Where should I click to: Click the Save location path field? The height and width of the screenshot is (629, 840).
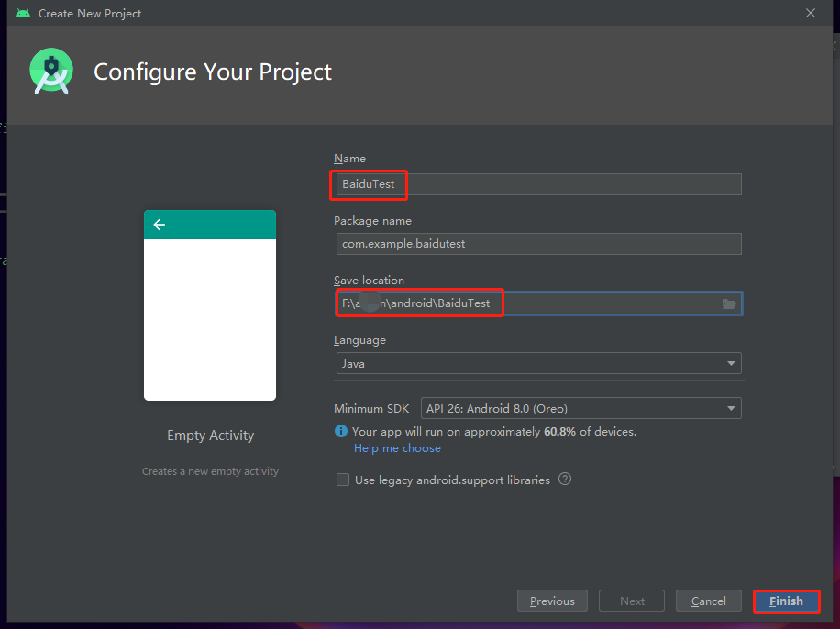[x=539, y=303]
